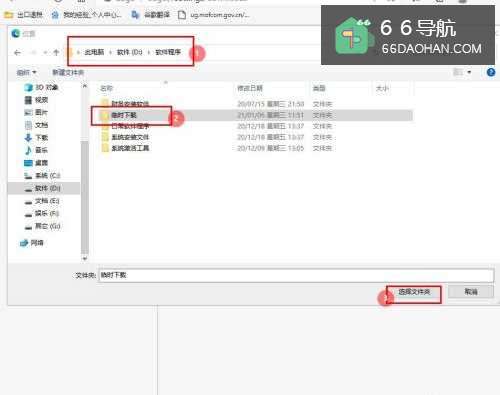This screenshot has height=395, width=500.
Task: Go up one folder level
Action: click(x=56, y=52)
